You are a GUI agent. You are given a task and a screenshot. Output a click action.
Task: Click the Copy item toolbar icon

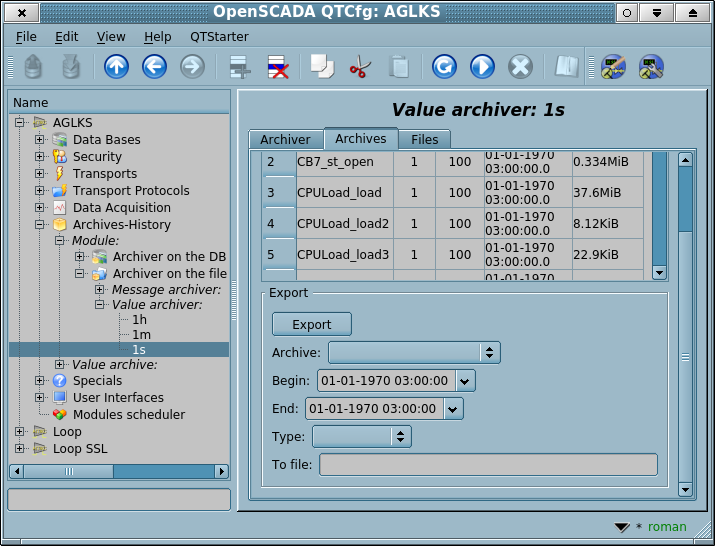click(x=322, y=67)
